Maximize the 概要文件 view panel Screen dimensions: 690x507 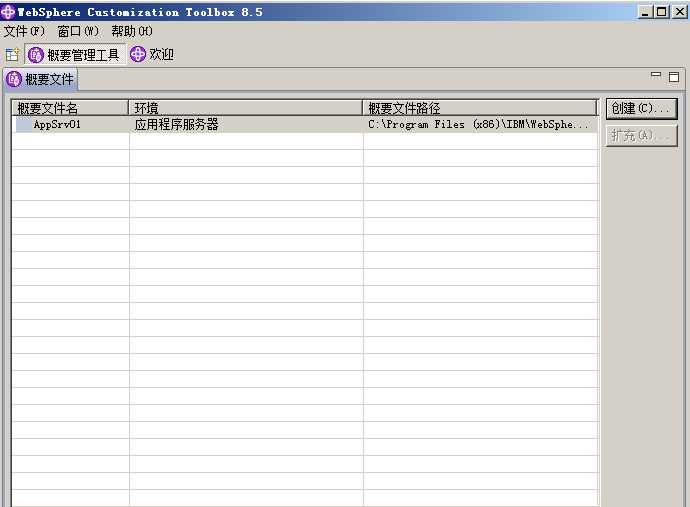[674, 77]
